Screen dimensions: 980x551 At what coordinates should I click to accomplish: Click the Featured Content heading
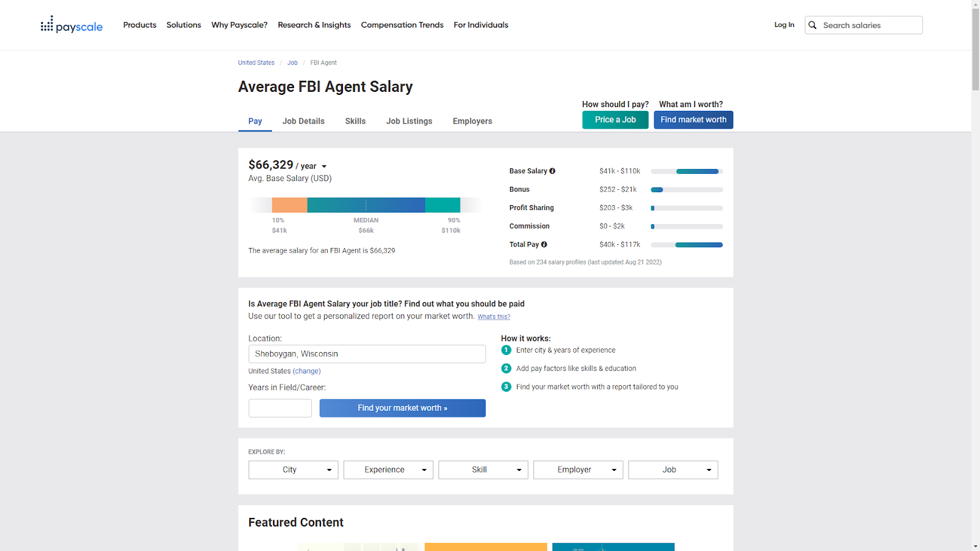click(296, 522)
